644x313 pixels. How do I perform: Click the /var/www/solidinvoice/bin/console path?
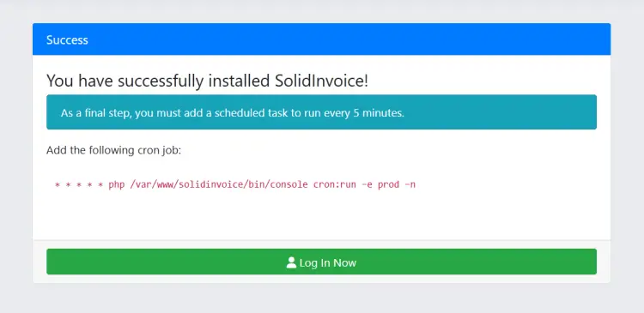[218, 184]
